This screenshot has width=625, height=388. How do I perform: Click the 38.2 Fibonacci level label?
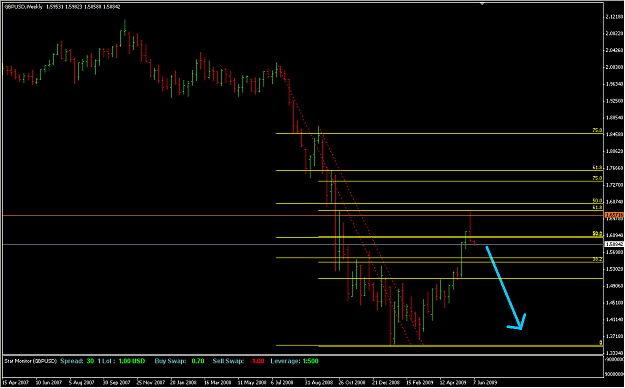click(x=597, y=259)
